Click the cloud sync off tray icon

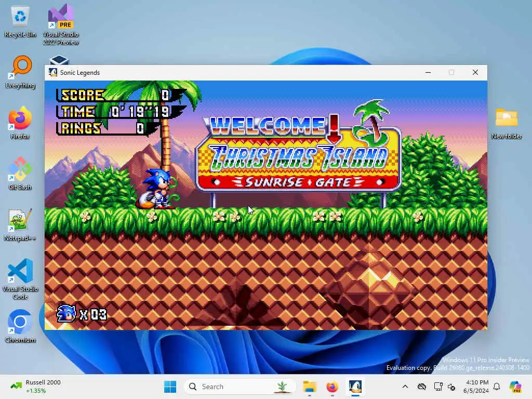[x=422, y=387]
